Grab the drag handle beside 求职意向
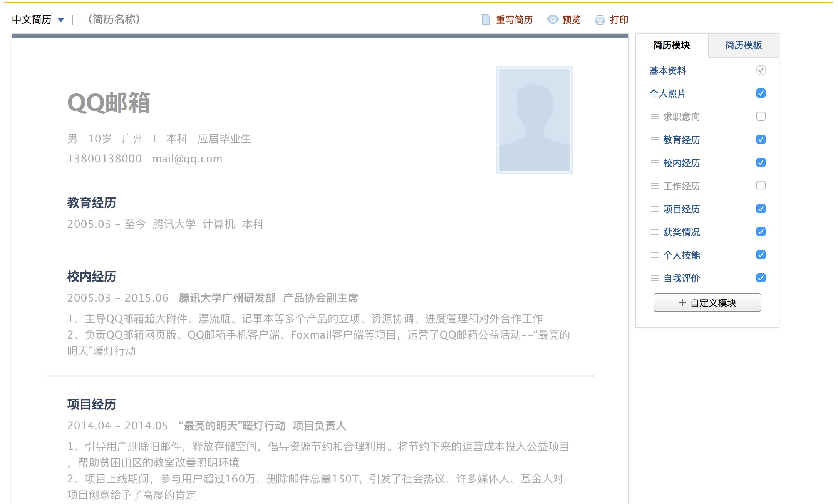 pos(655,117)
